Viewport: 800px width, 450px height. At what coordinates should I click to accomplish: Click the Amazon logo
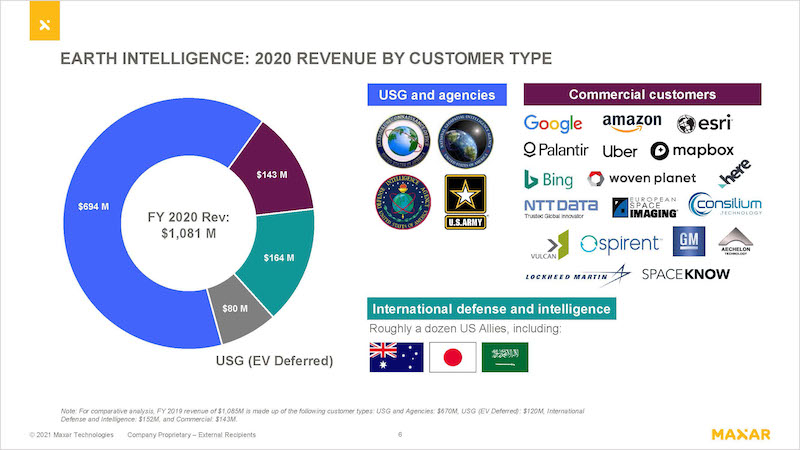coord(632,122)
